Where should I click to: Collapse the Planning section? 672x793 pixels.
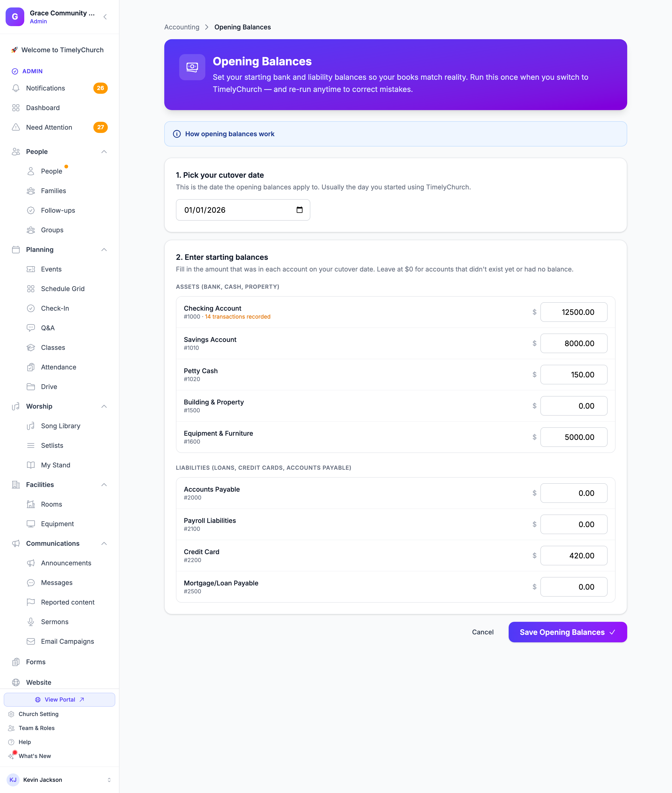coord(104,250)
